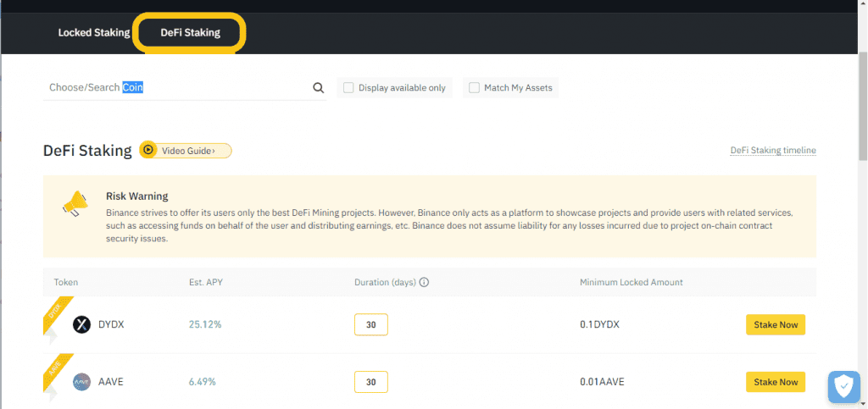Click the DYDX token name

[x=111, y=324]
